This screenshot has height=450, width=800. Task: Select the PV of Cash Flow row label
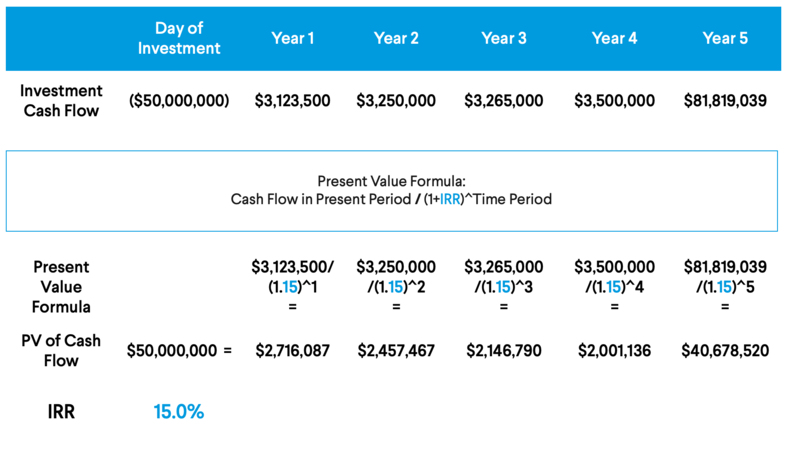coord(61,351)
